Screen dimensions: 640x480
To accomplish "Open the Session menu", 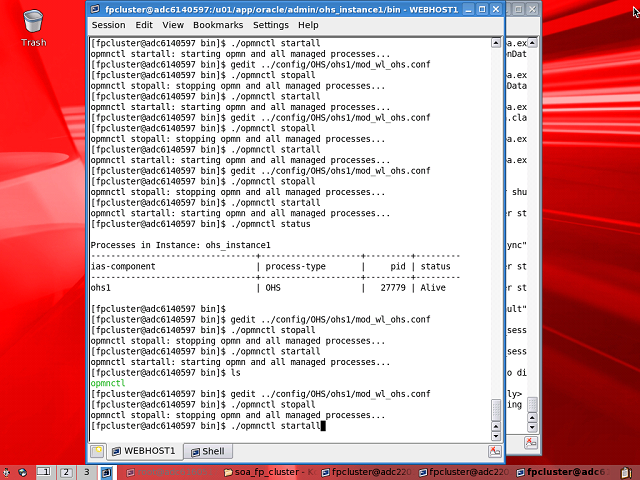I will coord(108,25).
